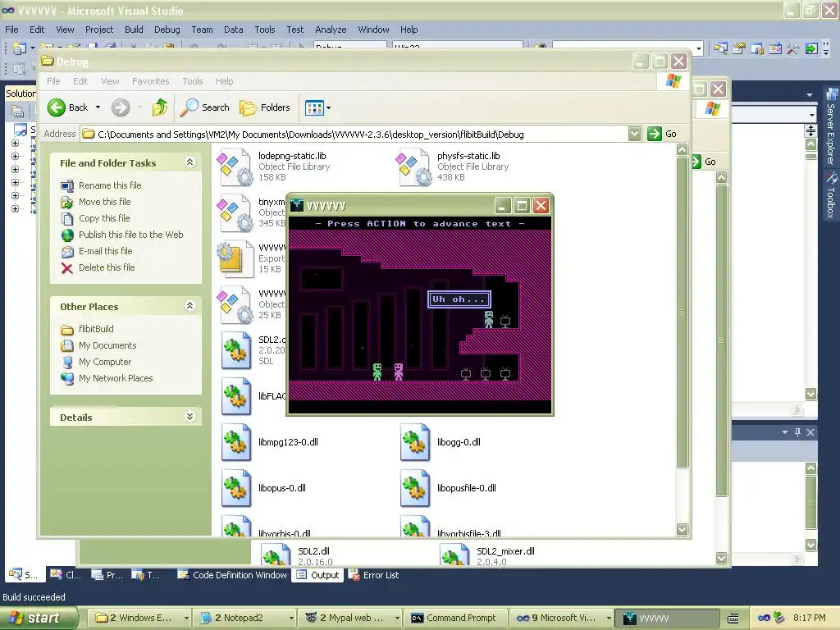The image size is (840, 630).
Task: Select the libmpg123-0.dll file icon
Action: pos(236,442)
